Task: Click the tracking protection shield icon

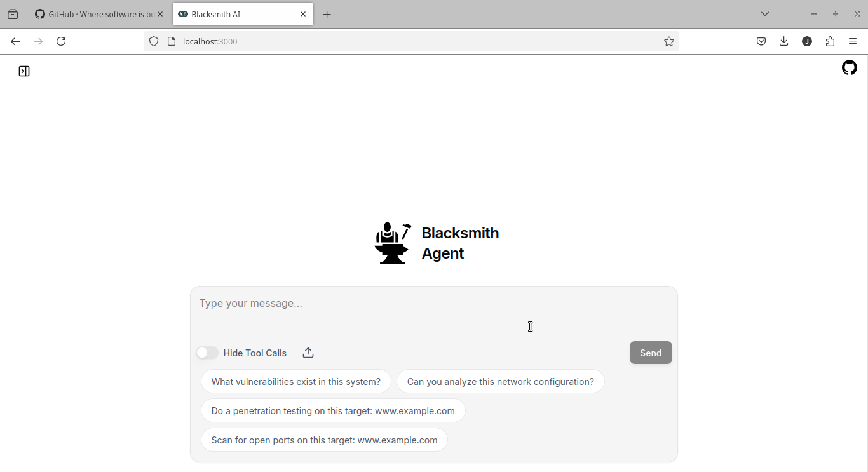Action: pyautogui.click(x=154, y=41)
